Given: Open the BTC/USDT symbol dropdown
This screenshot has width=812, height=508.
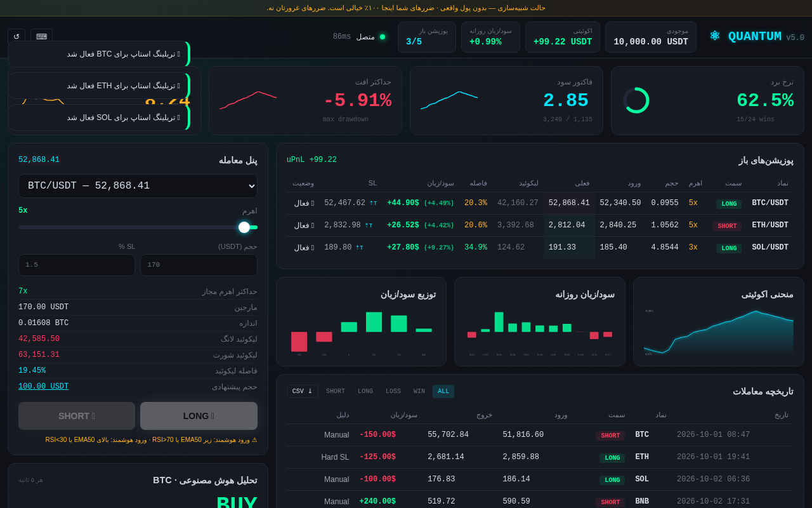Looking at the screenshot, I should pos(138,186).
